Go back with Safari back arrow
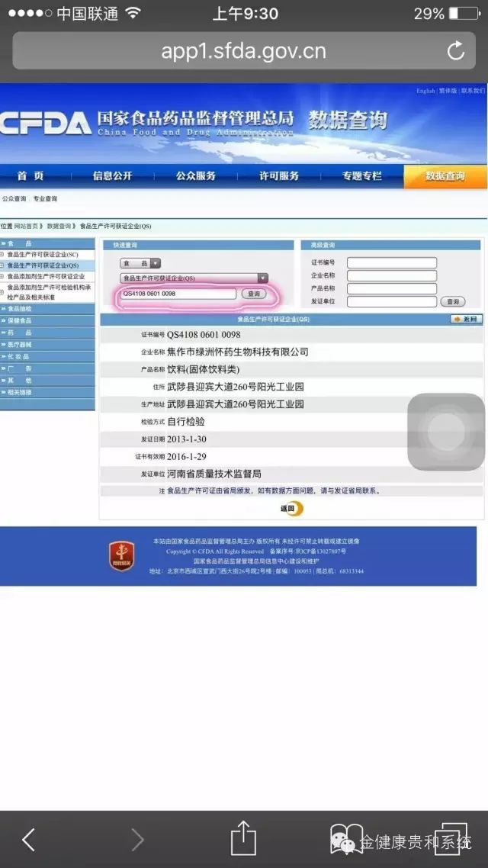The image size is (488, 868). 29,840
